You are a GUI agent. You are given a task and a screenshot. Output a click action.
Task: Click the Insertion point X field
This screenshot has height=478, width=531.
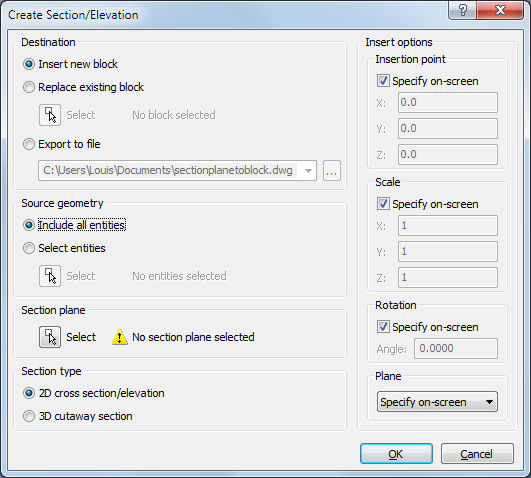point(448,102)
